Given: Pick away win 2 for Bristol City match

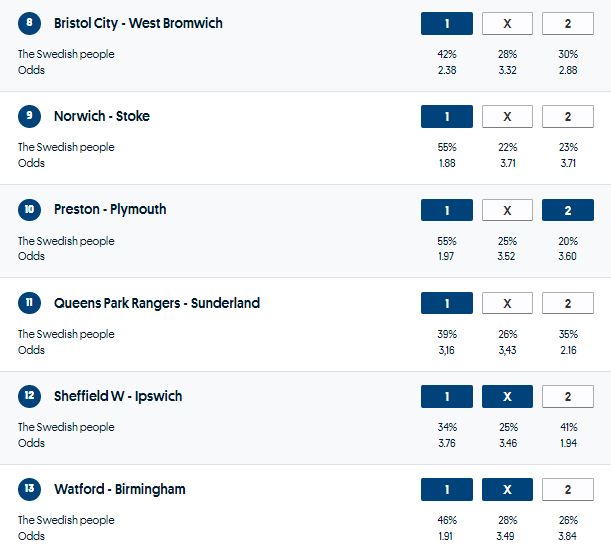Looking at the screenshot, I should (568, 23).
